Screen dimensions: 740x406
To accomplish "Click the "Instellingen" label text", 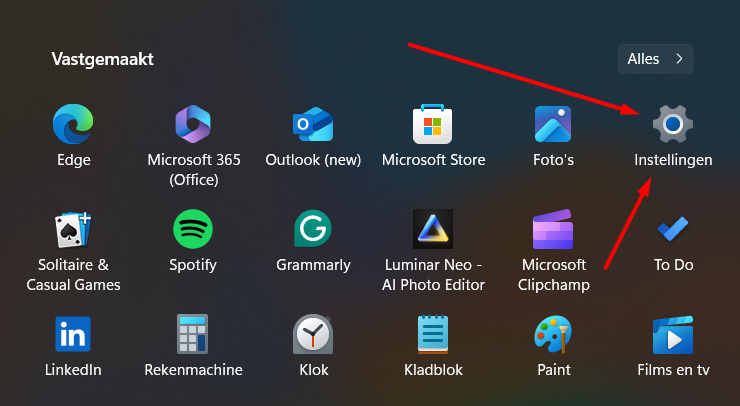I will click(x=673, y=160).
